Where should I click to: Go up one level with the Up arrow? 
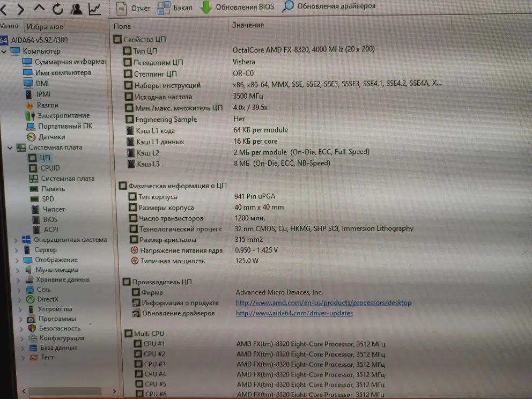[x=39, y=8]
